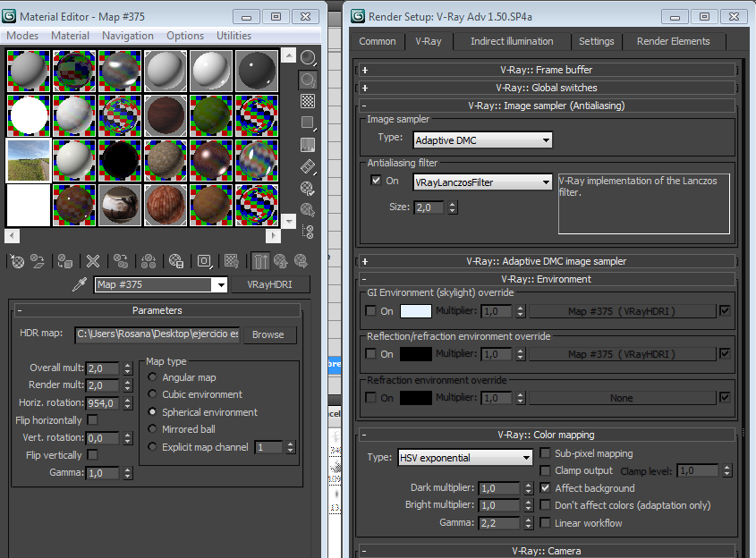The image size is (756, 558).
Task: Click GI Environment Map #375 slot button
Action: pyautogui.click(x=622, y=311)
